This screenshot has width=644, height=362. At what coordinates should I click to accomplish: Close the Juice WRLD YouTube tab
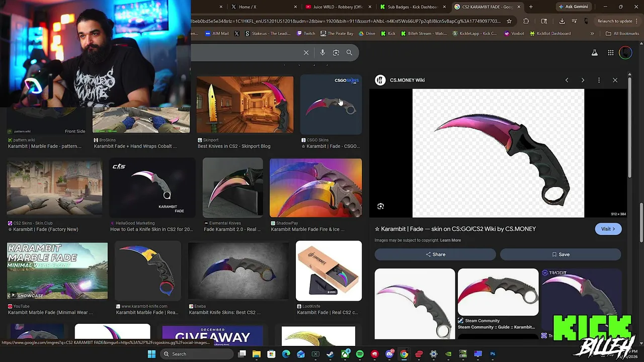[x=370, y=7]
